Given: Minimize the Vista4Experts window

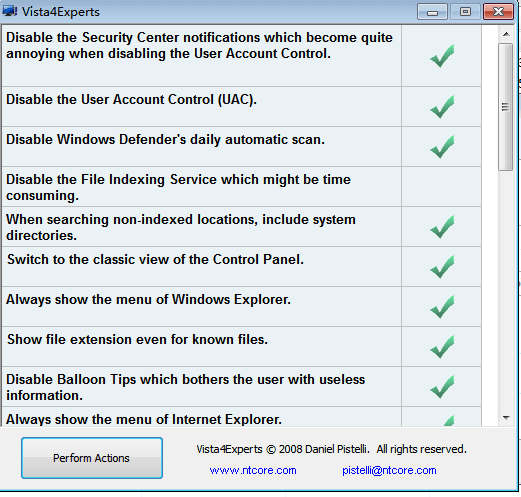Looking at the screenshot, I should coord(432,12).
